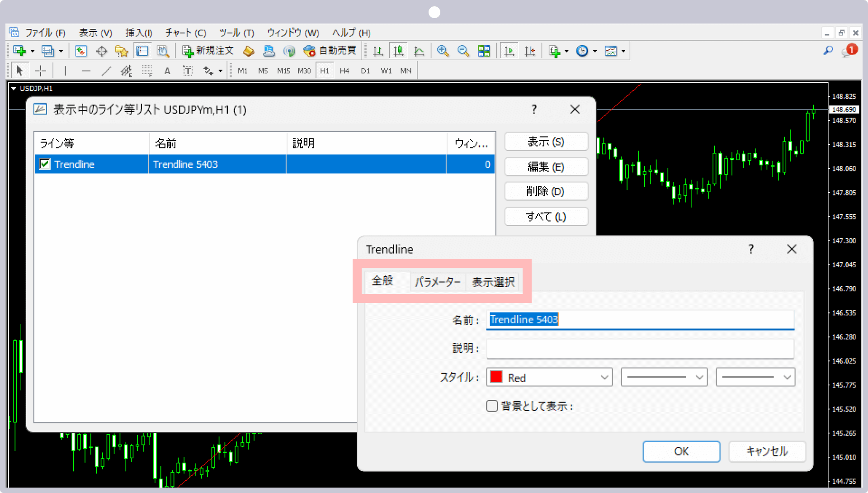868x493 pixels.
Task: Click the 編集 (E) button
Action: 546,167
